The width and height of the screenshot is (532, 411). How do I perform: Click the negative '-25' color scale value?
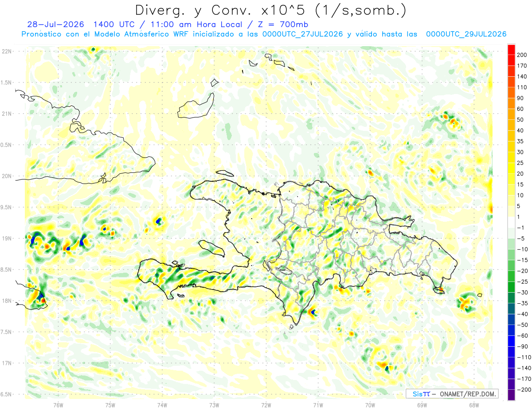(x=522, y=282)
